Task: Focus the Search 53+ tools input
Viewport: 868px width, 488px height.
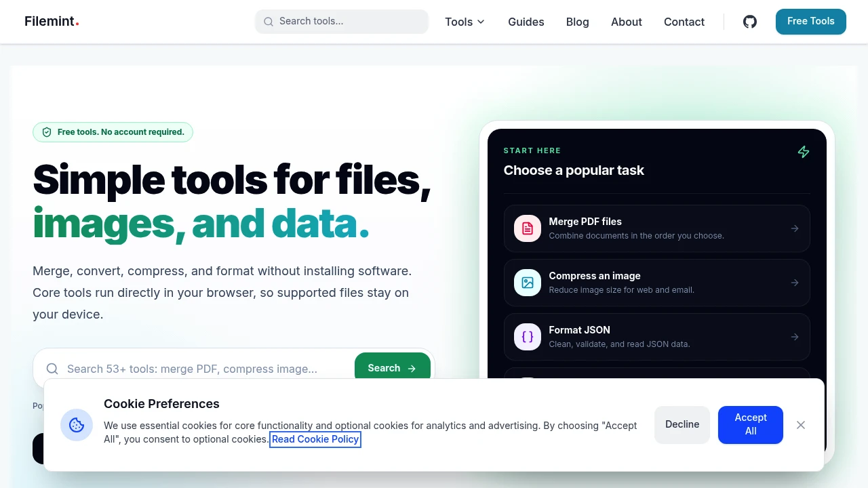Action: tap(207, 369)
